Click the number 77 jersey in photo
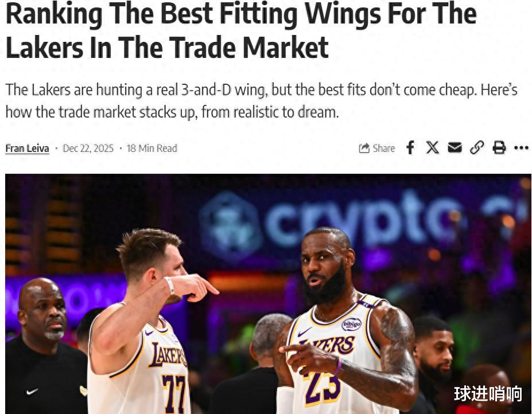 click(x=174, y=392)
